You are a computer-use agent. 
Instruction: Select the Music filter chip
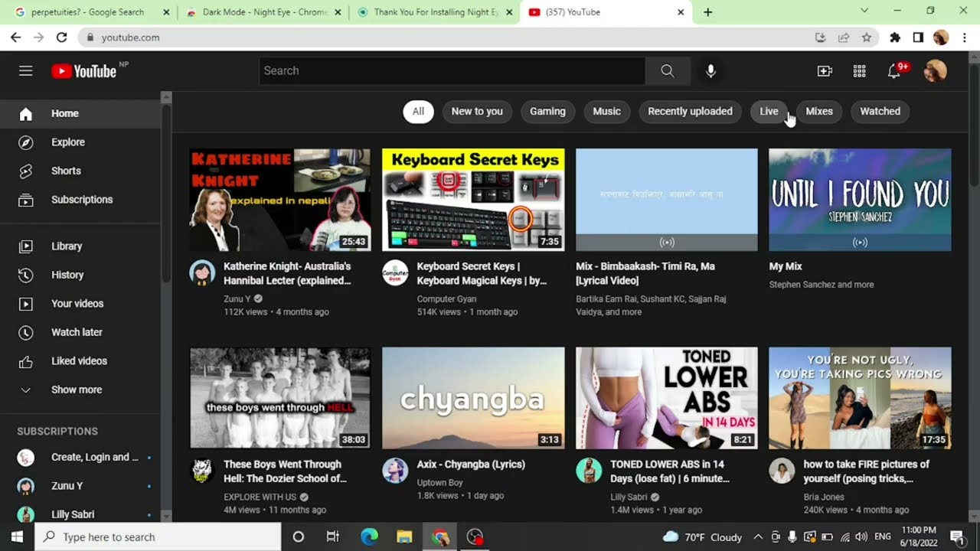[606, 112]
